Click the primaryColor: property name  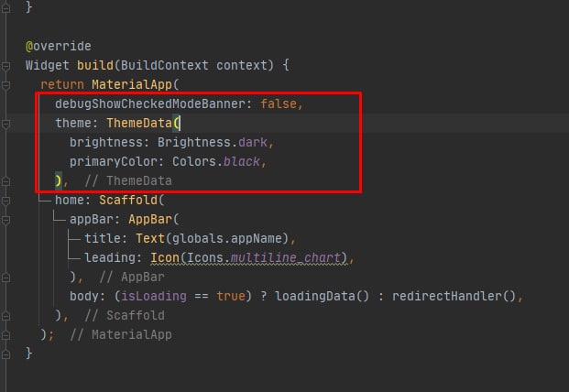[117, 162]
